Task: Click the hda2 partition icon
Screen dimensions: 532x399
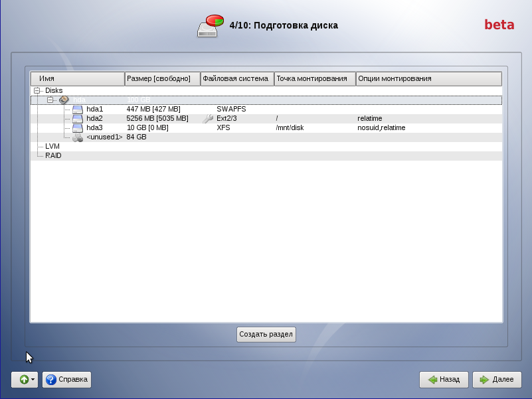Action: [x=78, y=118]
